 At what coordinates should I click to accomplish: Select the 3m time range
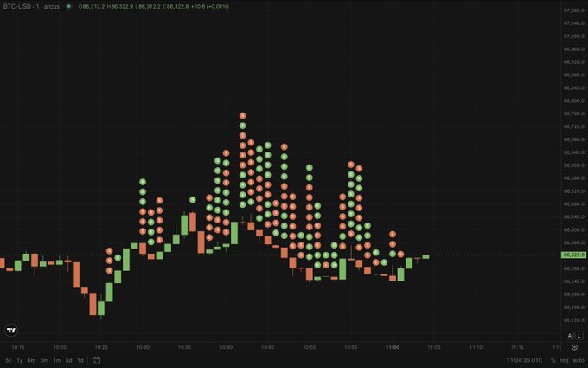point(44,360)
